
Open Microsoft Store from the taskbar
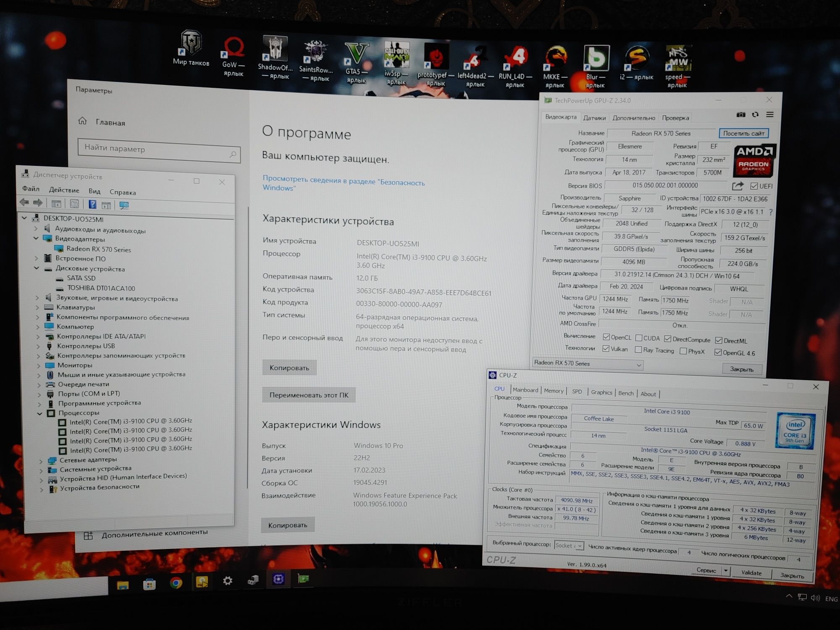149,584
